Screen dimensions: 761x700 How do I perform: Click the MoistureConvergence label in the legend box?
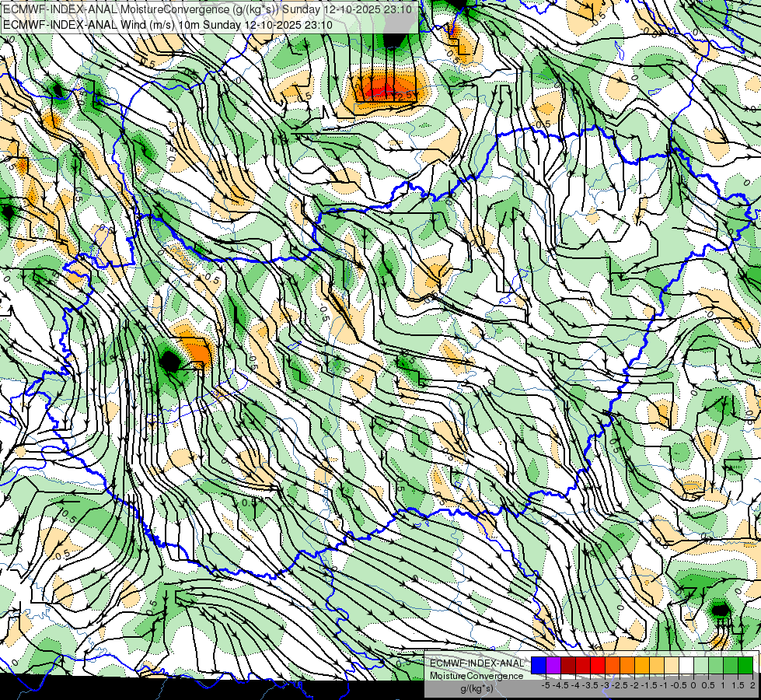pos(476,676)
